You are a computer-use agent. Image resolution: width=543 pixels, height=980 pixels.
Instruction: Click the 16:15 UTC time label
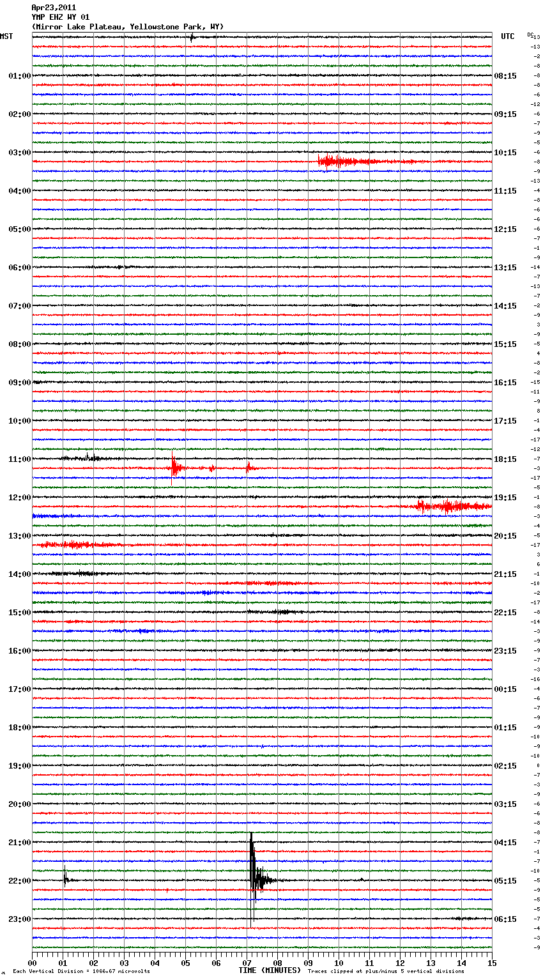505,383
